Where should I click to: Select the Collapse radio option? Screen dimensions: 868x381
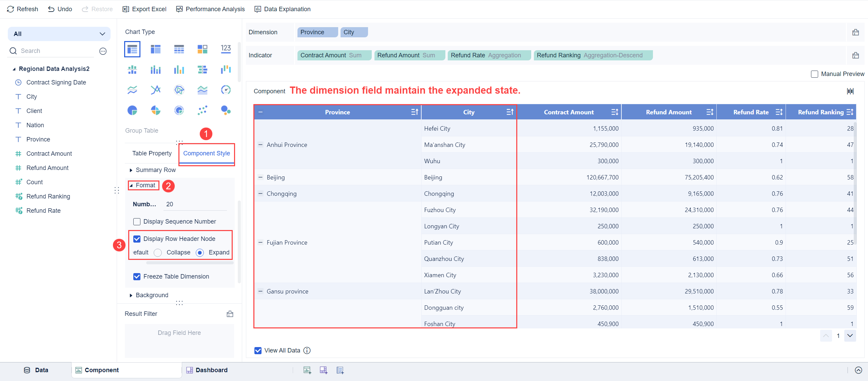tap(158, 252)
